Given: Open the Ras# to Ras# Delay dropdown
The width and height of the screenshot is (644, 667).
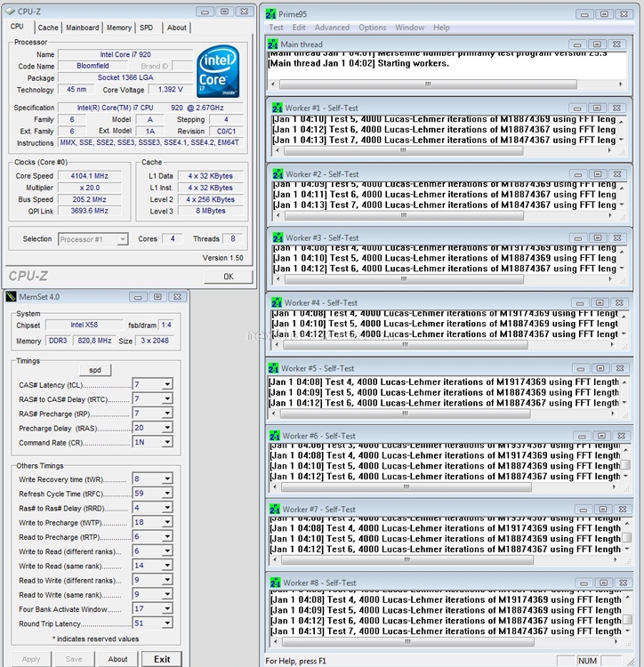Looking at the screenshot, I should (167, 508).
